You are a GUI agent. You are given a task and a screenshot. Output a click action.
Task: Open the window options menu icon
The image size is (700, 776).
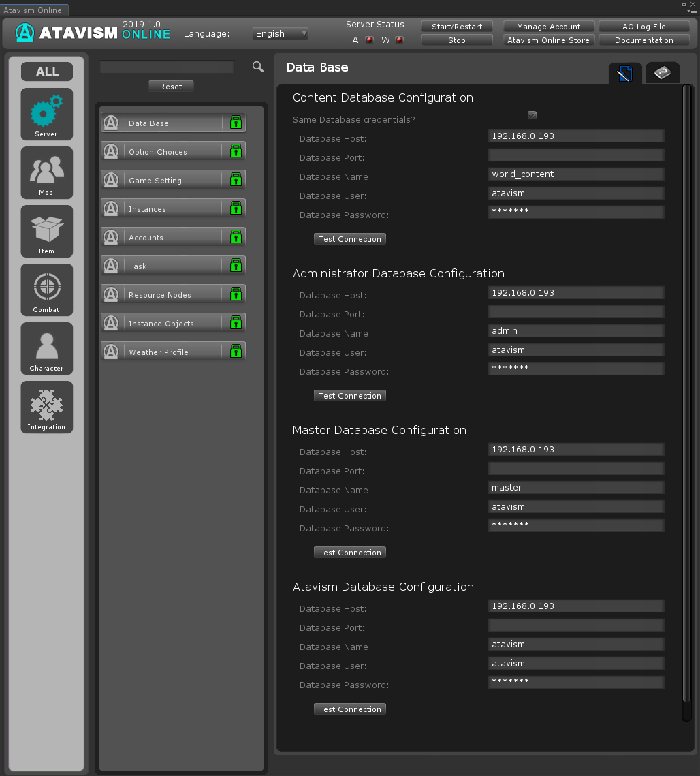(692, 11)
